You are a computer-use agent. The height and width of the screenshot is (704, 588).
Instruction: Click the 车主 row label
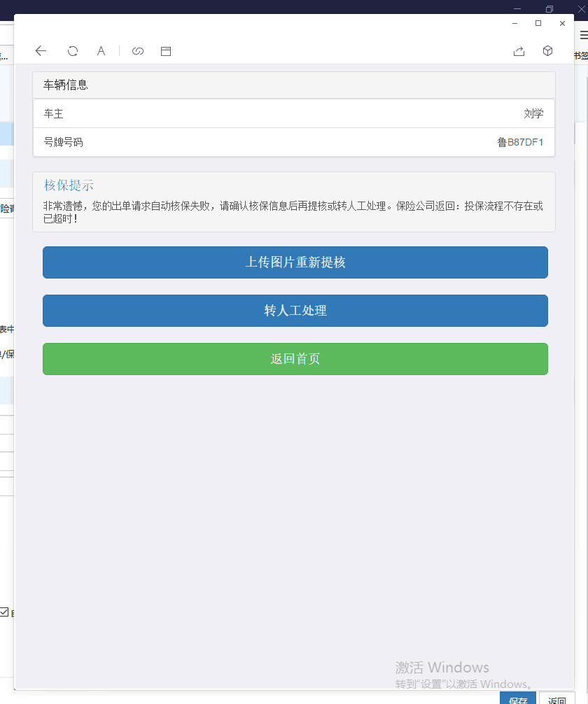point(53,113)
